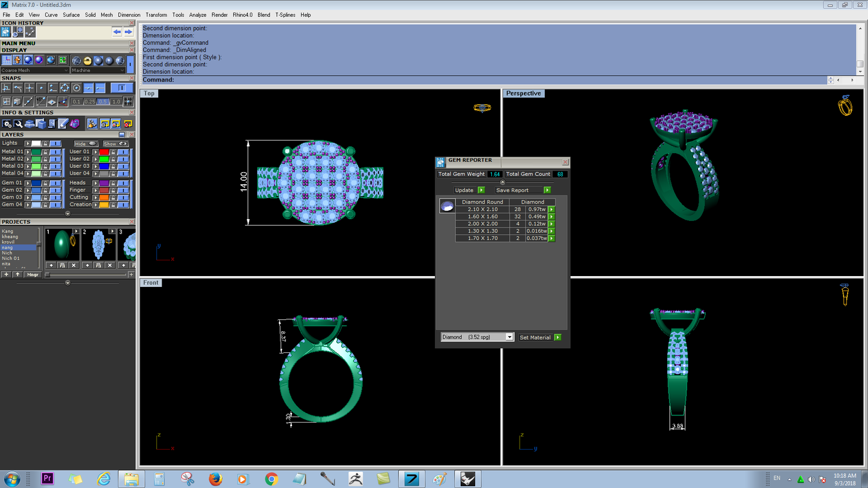Screen dimensions: 868x488
Task: Open the Coarse Mesh dropdown
Action: click(35, 70)
